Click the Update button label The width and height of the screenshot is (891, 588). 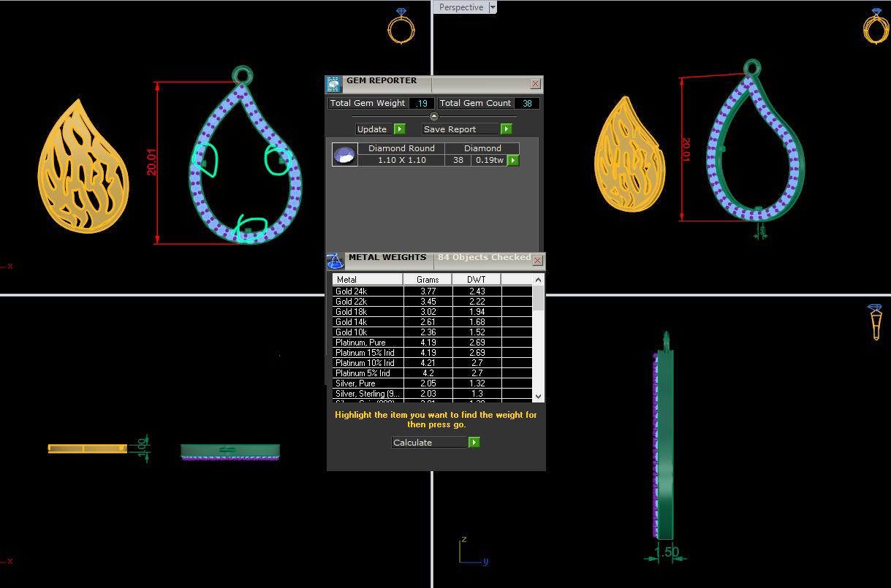click(x=372, y=129)
